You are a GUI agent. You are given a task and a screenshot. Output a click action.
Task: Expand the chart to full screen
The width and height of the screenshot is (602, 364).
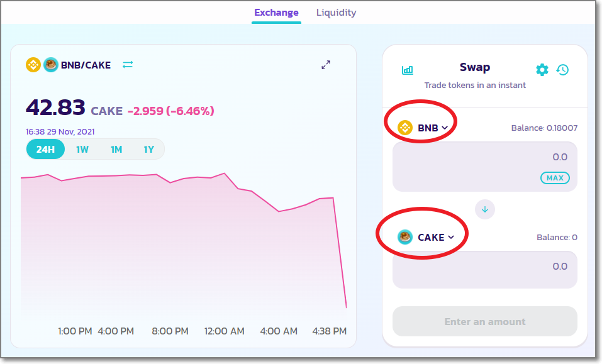coord(326,65)
